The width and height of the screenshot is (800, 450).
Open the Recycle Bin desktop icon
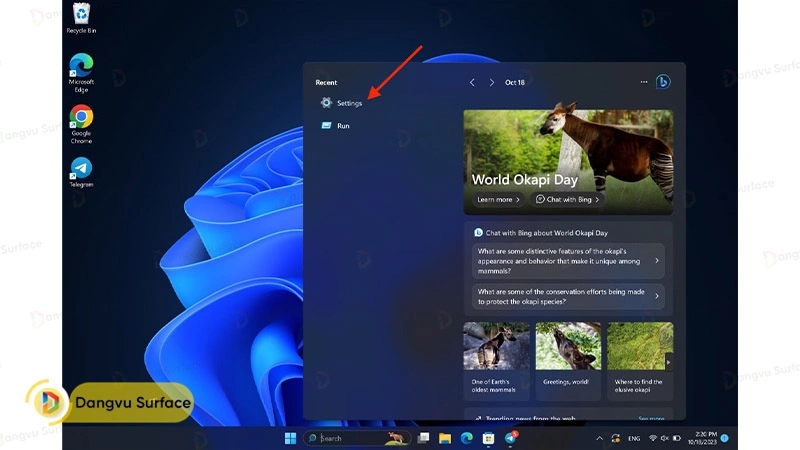[81, 18]
